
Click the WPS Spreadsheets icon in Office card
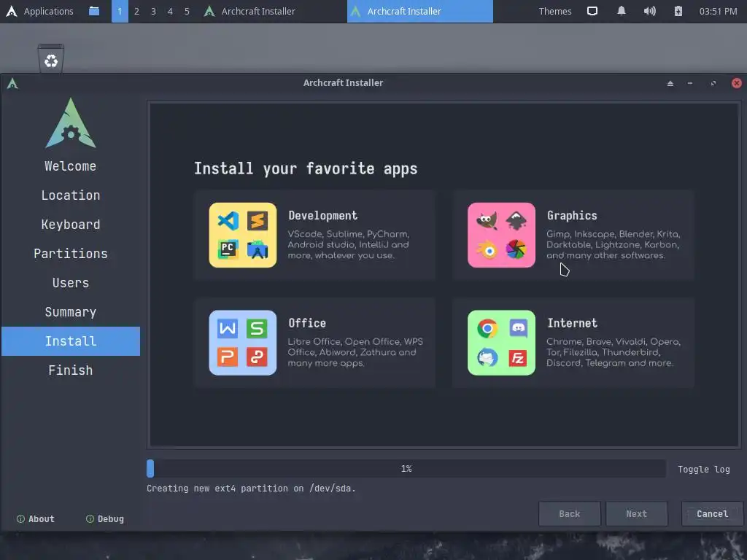[x=258, y=329]
